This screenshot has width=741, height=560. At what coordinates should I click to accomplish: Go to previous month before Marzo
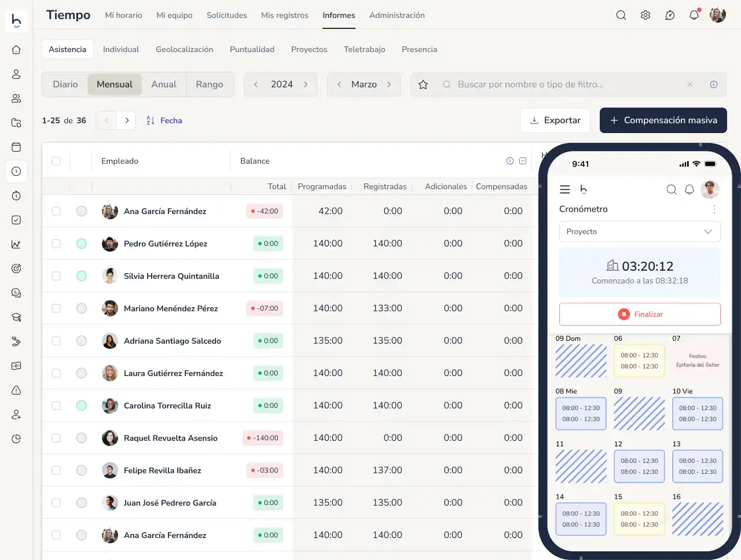click(x=339, y=84)
